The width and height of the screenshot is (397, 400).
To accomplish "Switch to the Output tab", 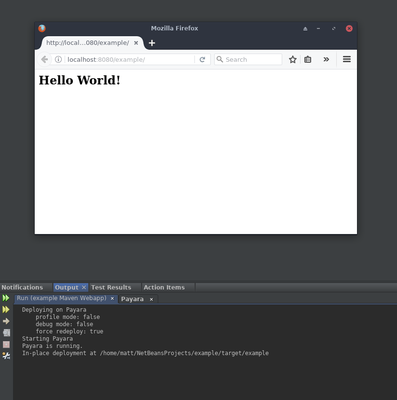I will point(66,287).
